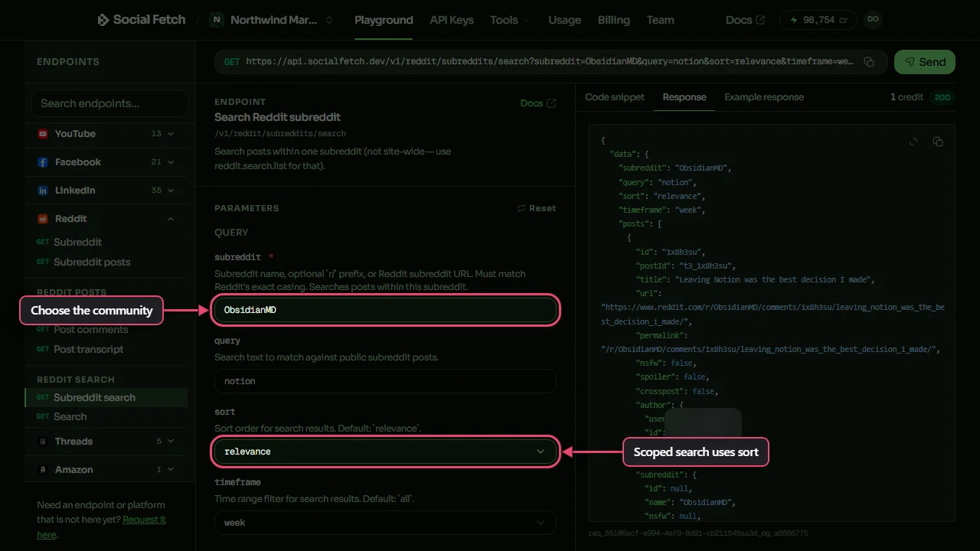This screenshot has height=551, width=980.
Task: Collapse the Reddit endpoints group
Action: (171, 219)
